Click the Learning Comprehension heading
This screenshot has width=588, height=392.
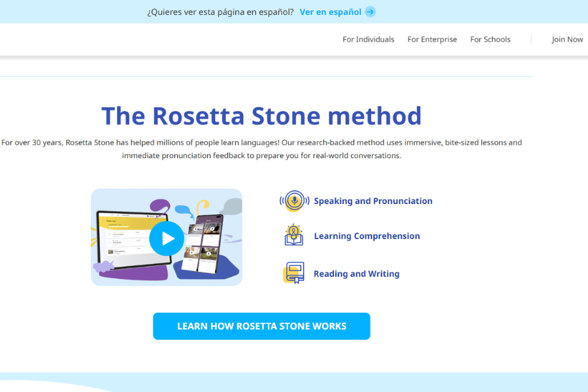367,236
